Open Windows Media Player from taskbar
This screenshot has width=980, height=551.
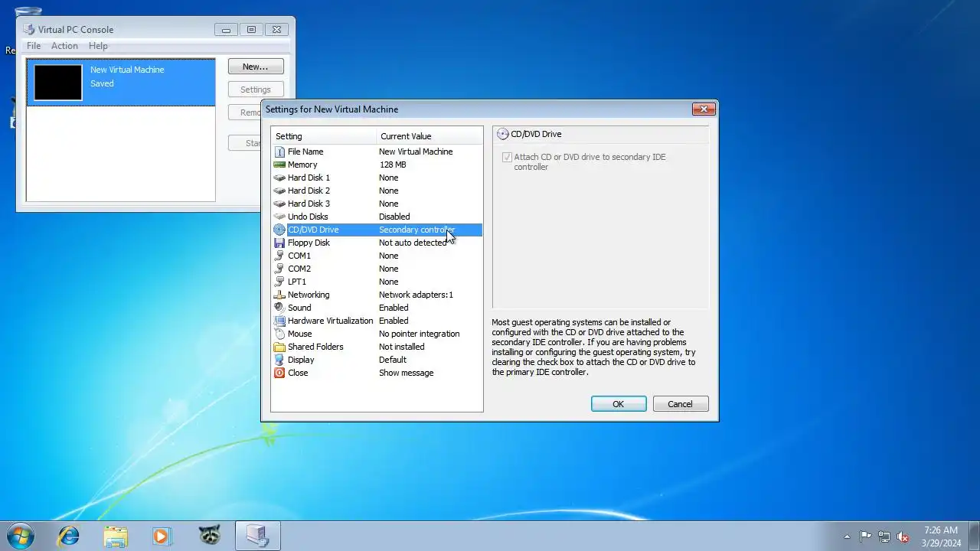pos(162,536)
